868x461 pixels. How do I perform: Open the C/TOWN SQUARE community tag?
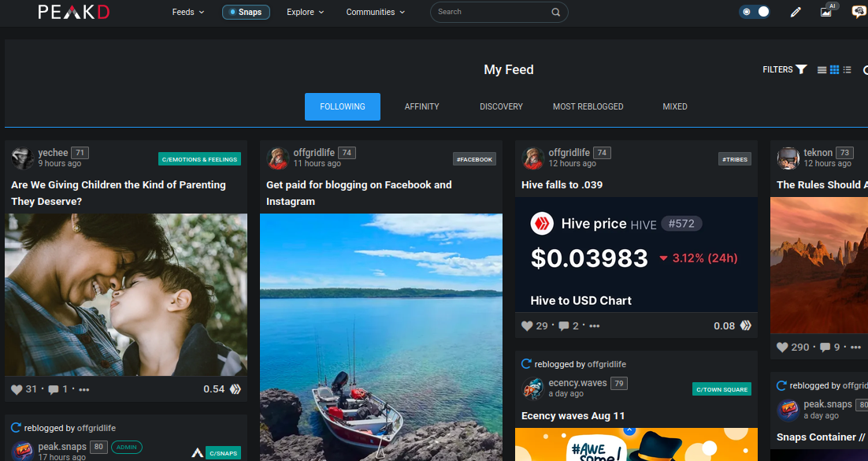click(721, 389)
